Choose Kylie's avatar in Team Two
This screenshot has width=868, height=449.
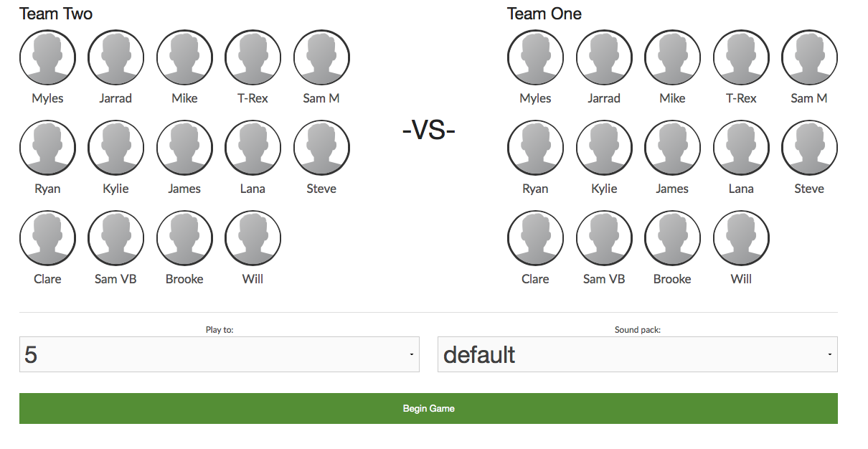pos(115,148)
